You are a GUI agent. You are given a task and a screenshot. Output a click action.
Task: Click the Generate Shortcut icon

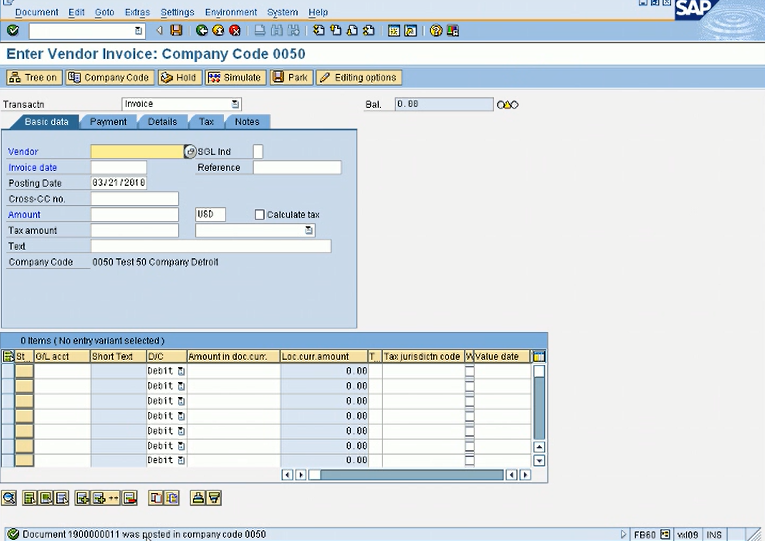click(x=411, y=31)
